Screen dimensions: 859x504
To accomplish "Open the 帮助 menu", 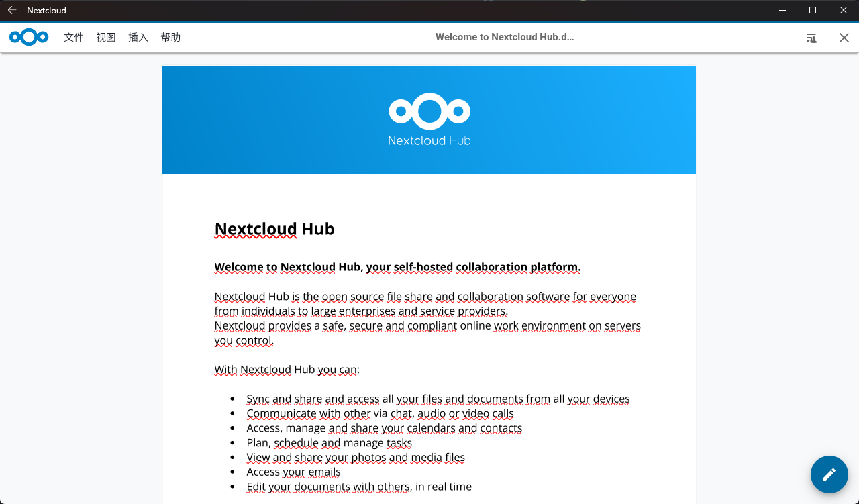I will 170,37.
